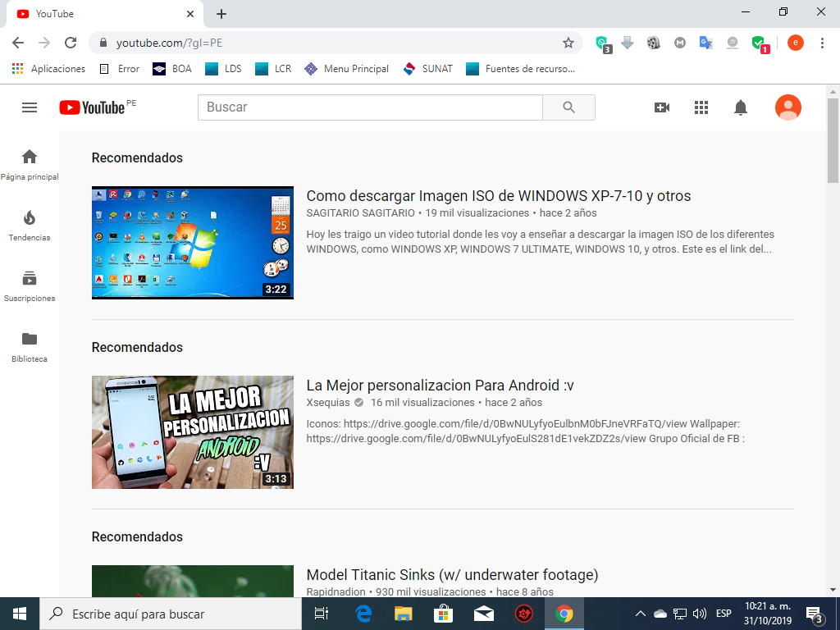The width and height of the screenshot is (840, 630).
Task: Click the taskbar search box
Action: click(x=171, y=614)
